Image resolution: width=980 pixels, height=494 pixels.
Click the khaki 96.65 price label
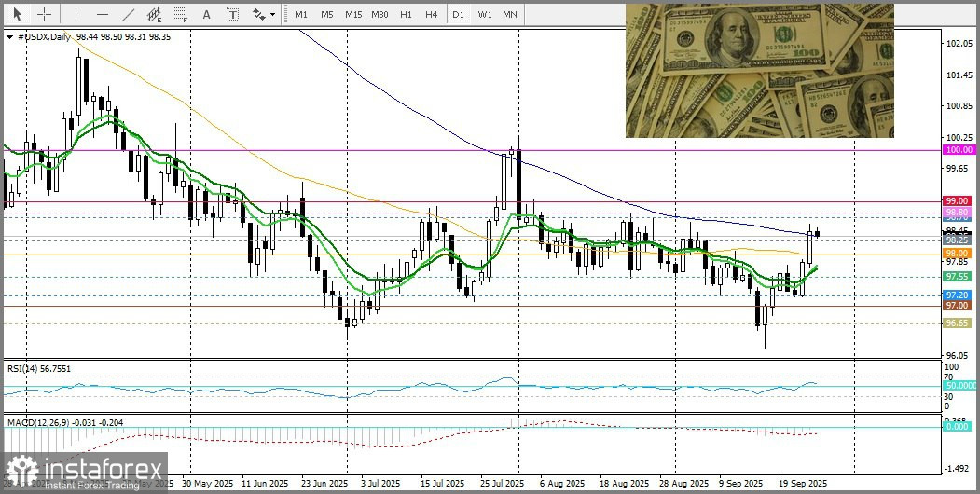pos(959,322)
